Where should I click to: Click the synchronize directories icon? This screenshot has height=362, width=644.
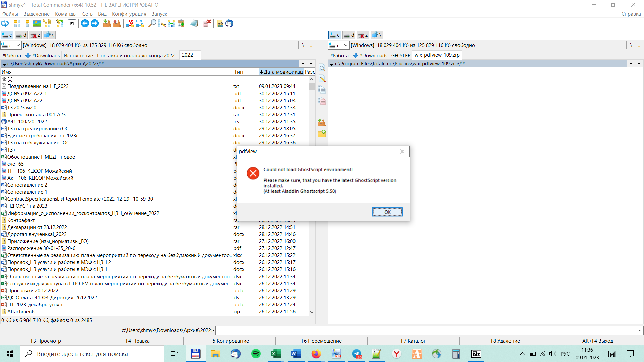172,23
